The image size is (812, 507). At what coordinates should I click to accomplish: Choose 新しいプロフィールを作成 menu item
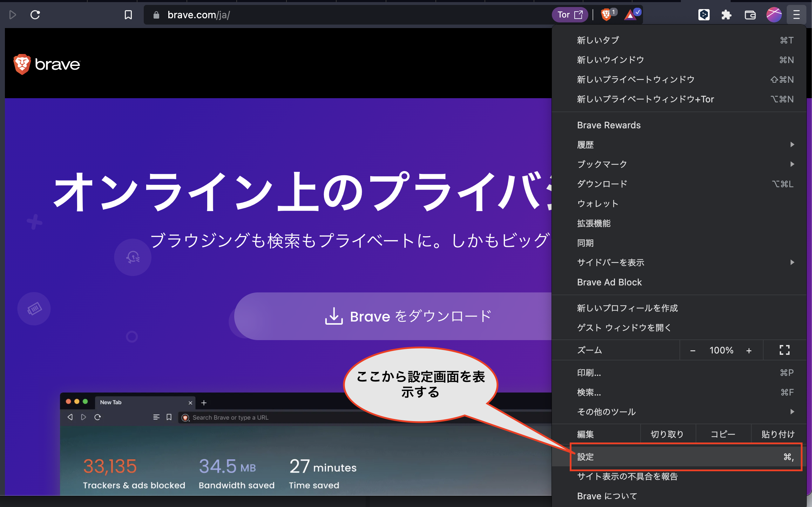click(x=679, y=308)
